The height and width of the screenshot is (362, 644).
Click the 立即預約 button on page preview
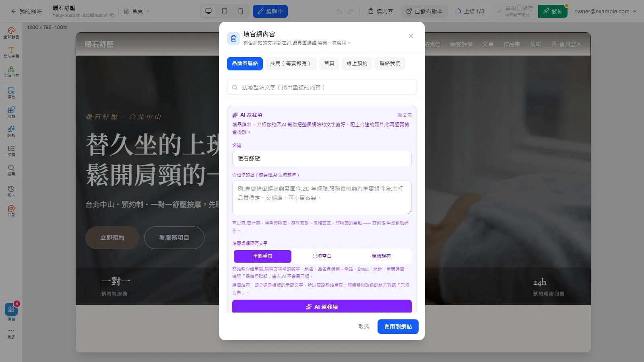[x=112, y=238]
